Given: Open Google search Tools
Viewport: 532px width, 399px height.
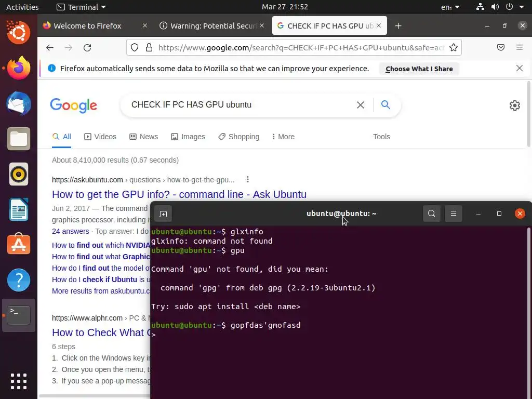Looking at the screenshot, I should pyautogui.click(x=381, y=137).
